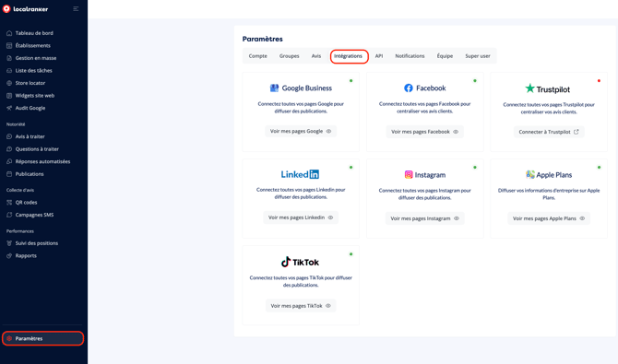Click the Suivi des positions icon
Viewport: 618px width, 364px height.
coord(9,243)
